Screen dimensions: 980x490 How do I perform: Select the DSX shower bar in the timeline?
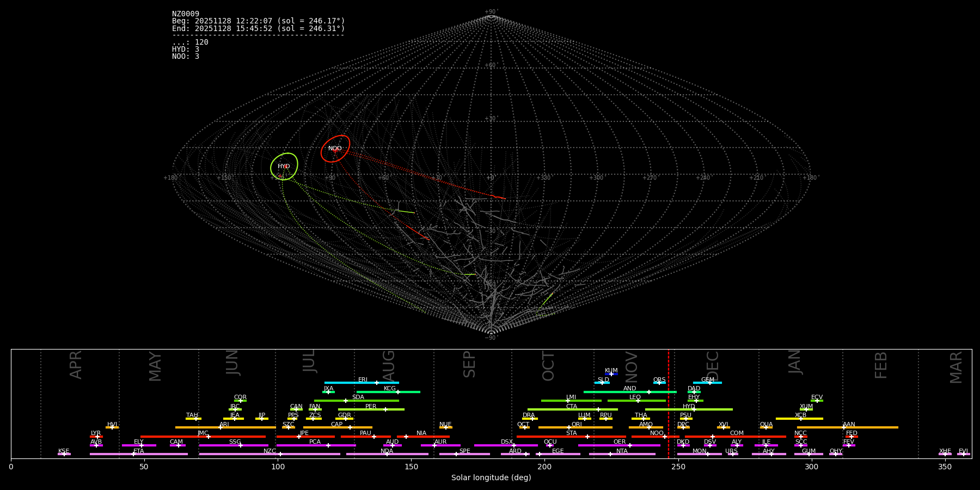click(506, 445)
